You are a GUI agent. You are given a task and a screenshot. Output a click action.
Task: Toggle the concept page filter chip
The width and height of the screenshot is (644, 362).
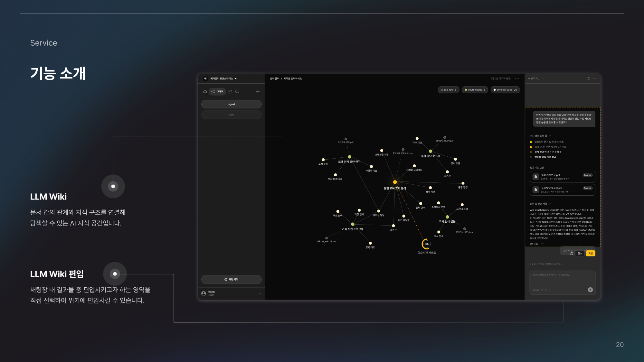505,90
